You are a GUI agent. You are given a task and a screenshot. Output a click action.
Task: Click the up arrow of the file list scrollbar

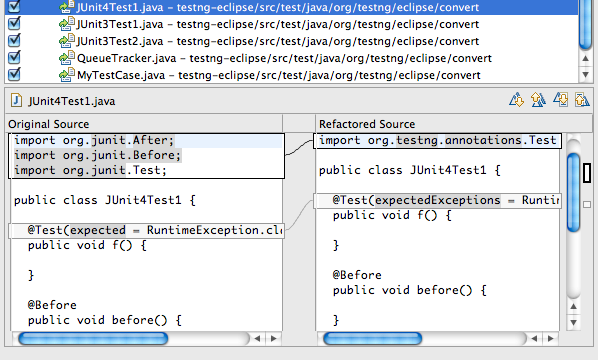pyautogui.click(x=585, y=59)
